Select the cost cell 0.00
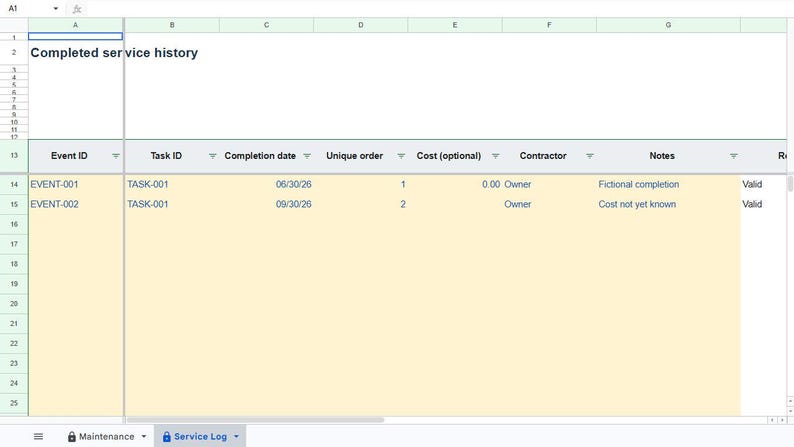 [x=455, y=184]
